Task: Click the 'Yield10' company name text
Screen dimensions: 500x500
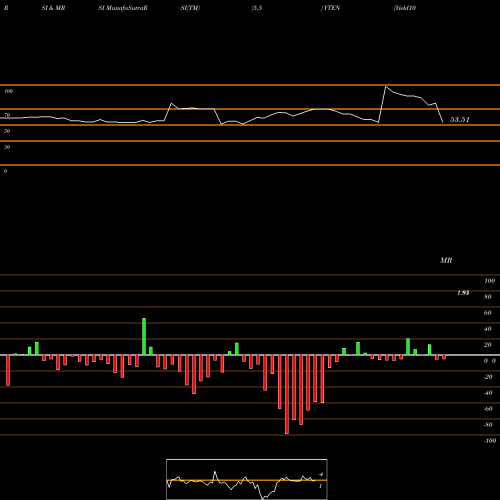Action: (405, 8)
